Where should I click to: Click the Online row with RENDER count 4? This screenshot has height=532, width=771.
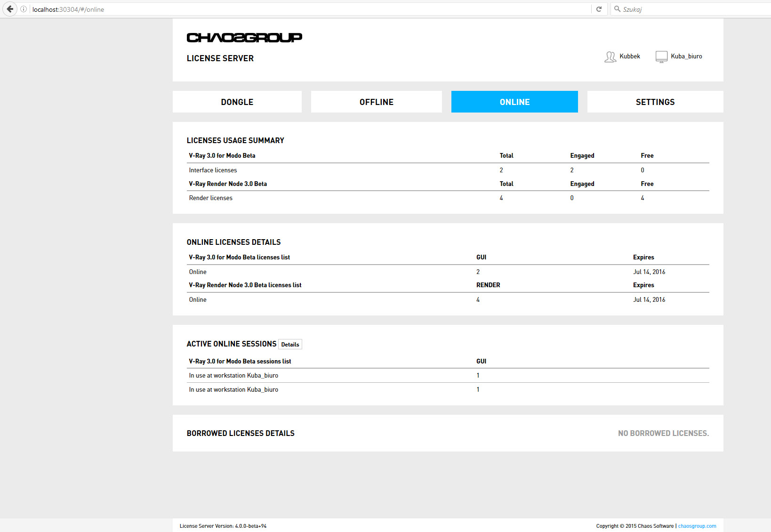(449, 299)
